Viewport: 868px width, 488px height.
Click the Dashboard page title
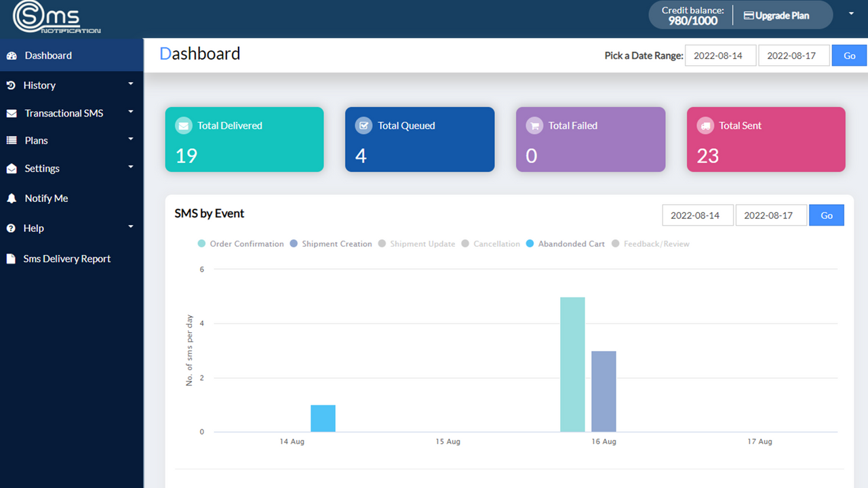pyautogui.click(x=200, y=54)
